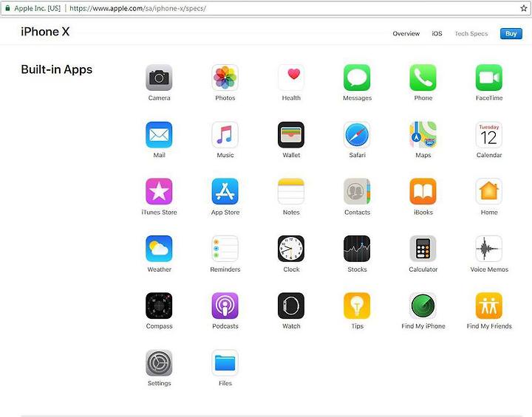Click the Compass app icon
The image size is (532, 417).
coord(159,306)
